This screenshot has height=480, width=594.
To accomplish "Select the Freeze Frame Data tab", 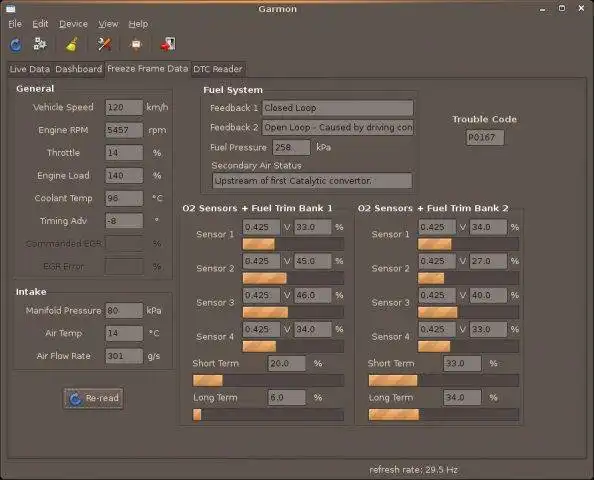I will [x=148, y=69].
